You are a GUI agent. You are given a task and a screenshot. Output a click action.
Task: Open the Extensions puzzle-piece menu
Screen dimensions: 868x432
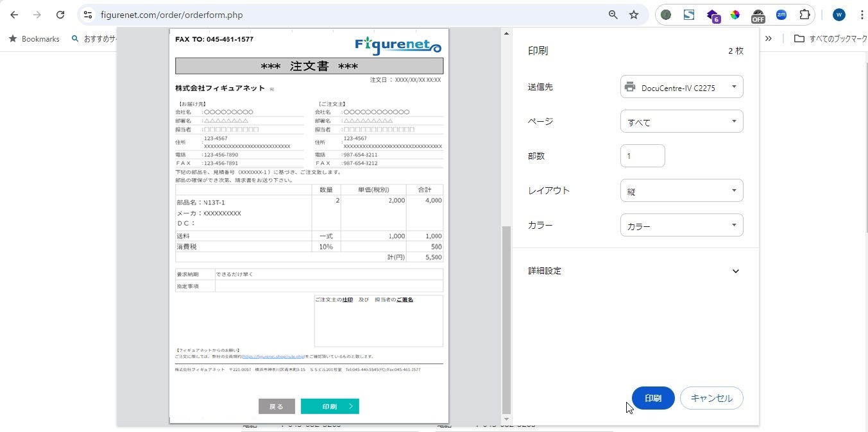(x=804, y=15)
